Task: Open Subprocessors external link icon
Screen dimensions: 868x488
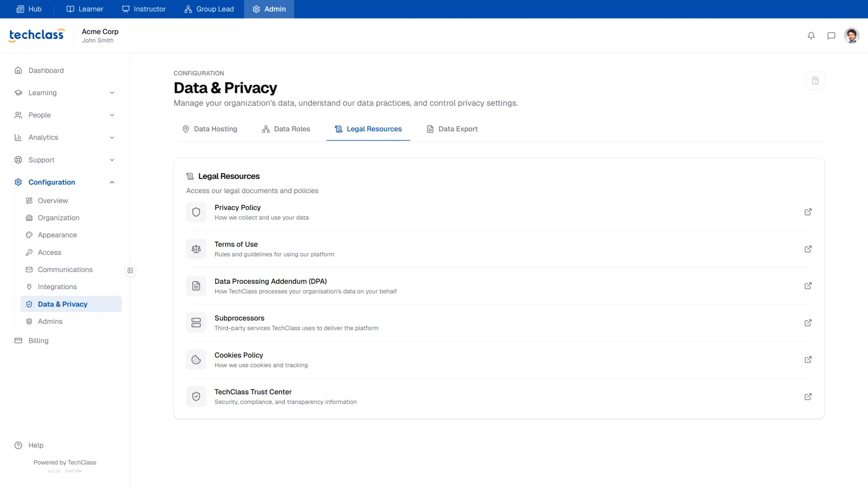Action: [x=808, y=323]
